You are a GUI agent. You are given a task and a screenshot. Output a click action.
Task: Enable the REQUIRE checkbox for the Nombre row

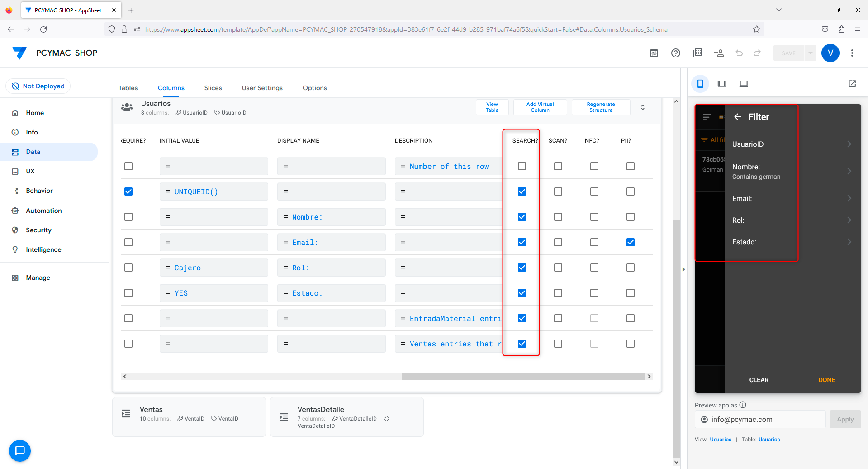128,217
